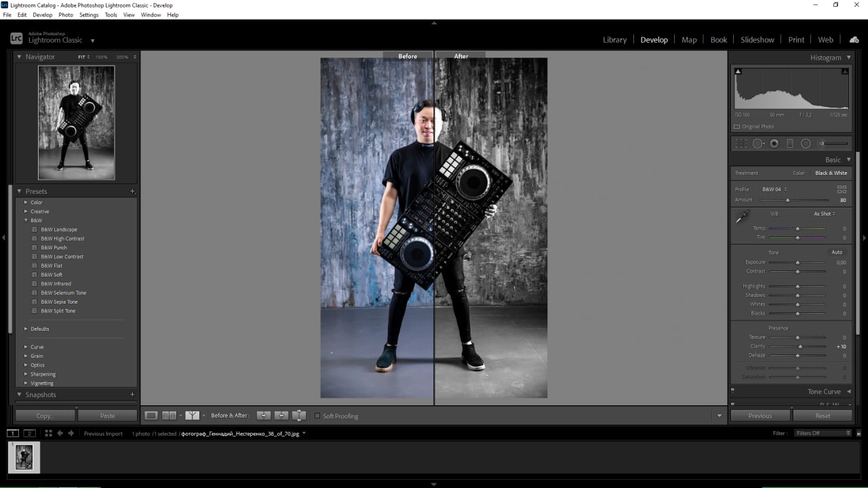Collapse the B&W presets group
This screenshot has width=868, height=488.
[x=26, y=220]
